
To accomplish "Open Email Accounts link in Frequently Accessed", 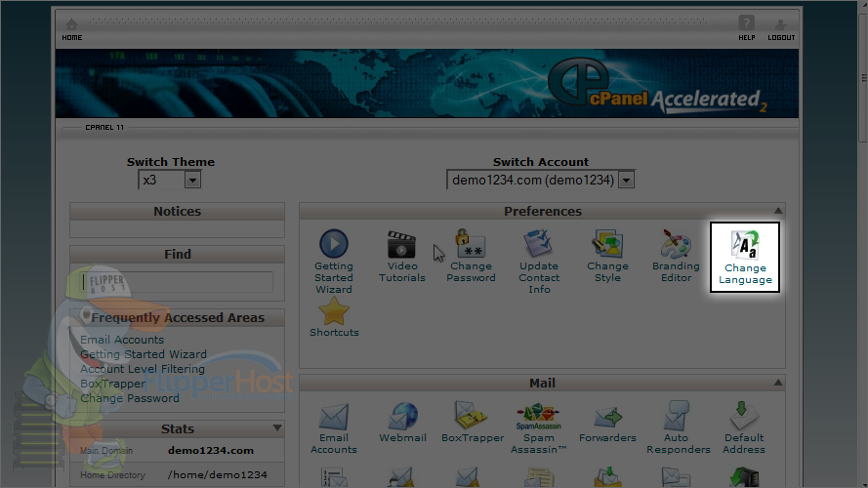I will 122,340.
